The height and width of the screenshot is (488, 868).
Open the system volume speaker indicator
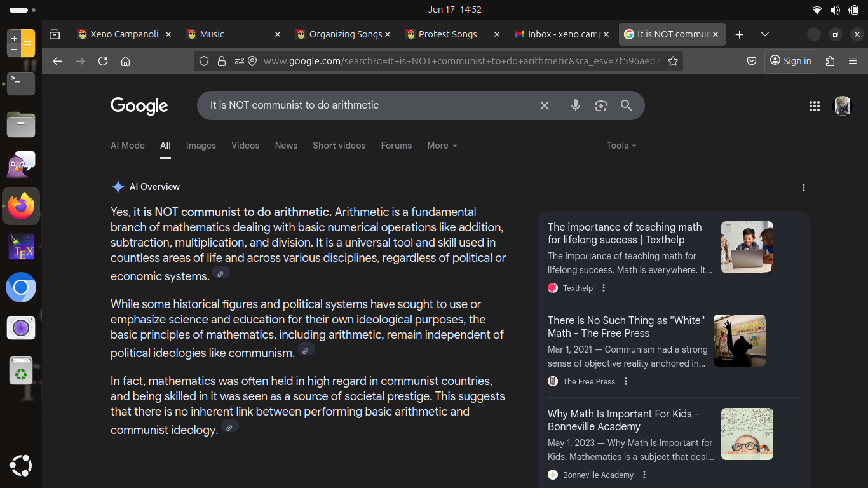point(835,10)
